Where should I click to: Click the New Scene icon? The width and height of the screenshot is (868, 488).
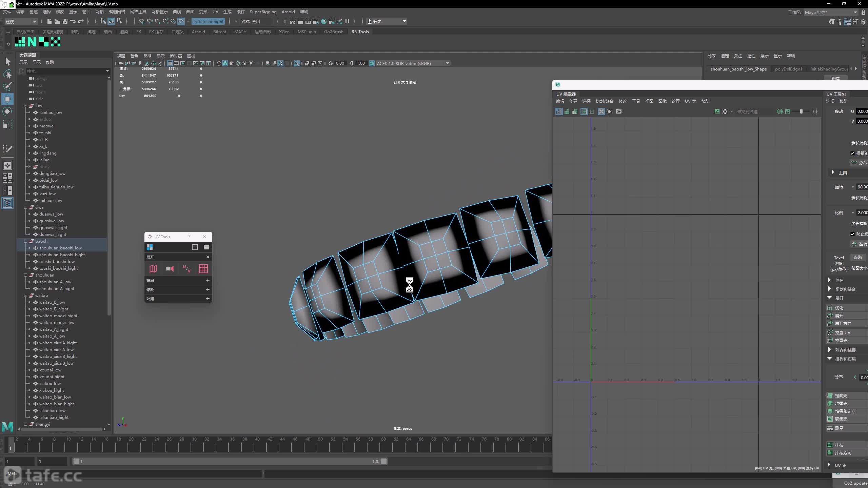pyautogui.click(x=49, y=21)
